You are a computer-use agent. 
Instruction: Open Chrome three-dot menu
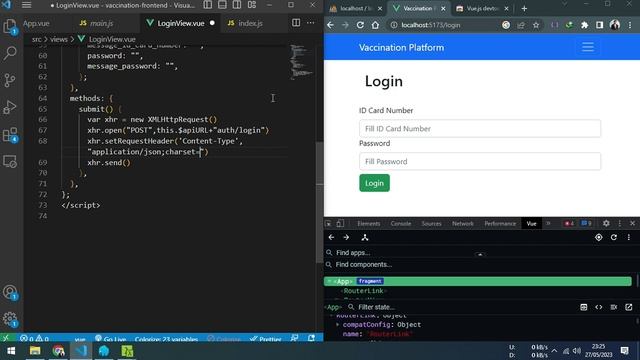coord(630,25)
